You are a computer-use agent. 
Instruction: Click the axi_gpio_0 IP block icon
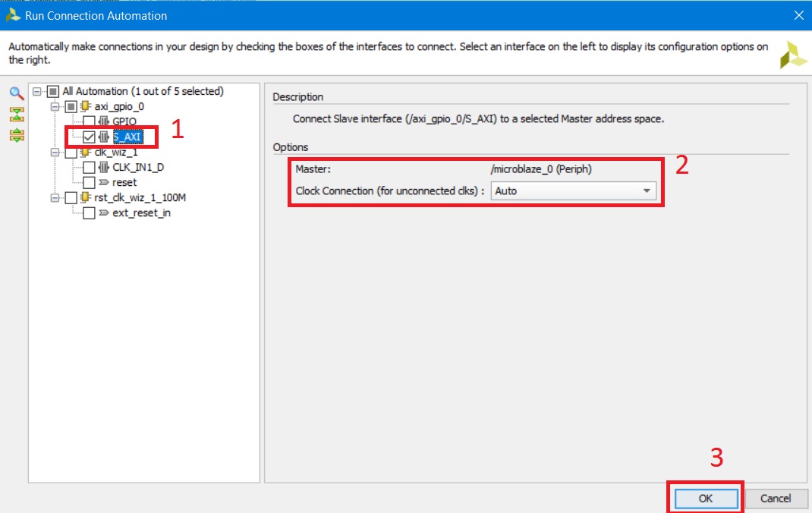pyautogui.click(x=86, y=106)
